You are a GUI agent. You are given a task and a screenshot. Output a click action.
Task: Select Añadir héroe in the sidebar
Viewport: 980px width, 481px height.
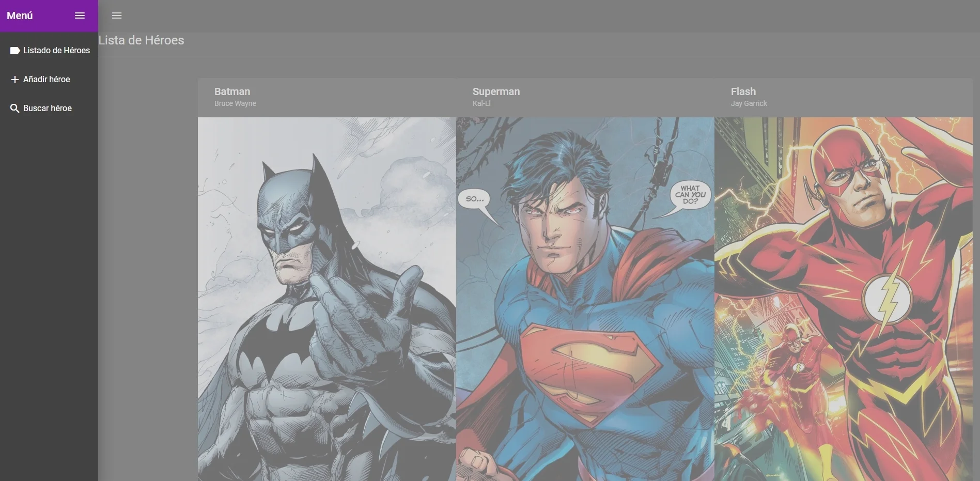[x=49, y=80]
